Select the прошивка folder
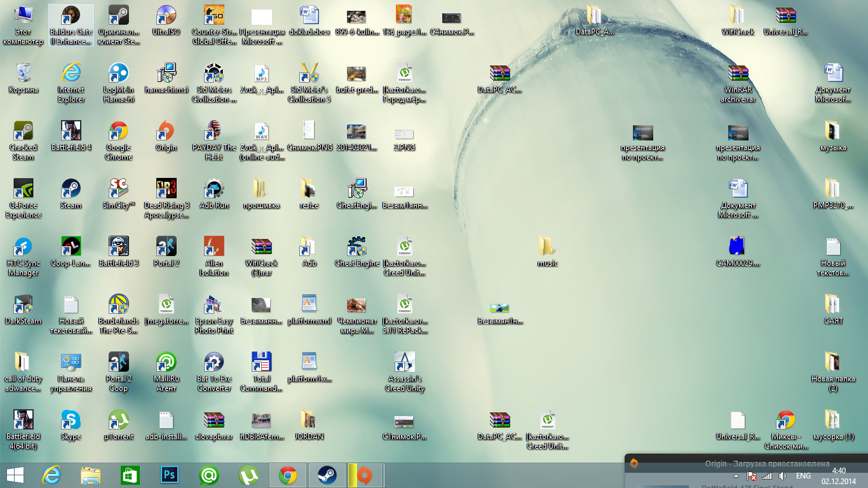868x488 pixels. point(262,194)
